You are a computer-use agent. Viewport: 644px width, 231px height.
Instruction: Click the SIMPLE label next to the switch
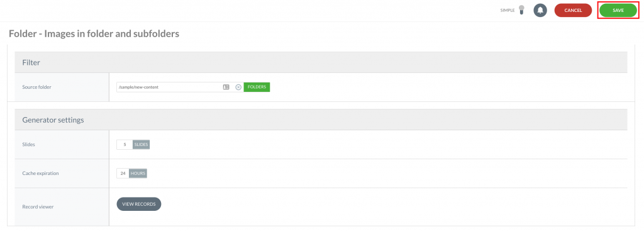click(508, 10)
